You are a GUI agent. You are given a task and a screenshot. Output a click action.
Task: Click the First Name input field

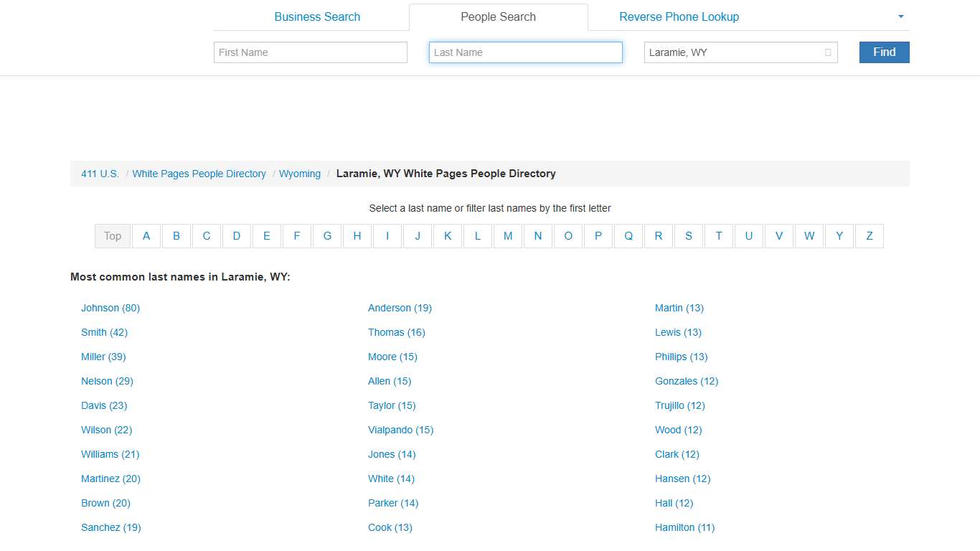[x=310, y=52]
